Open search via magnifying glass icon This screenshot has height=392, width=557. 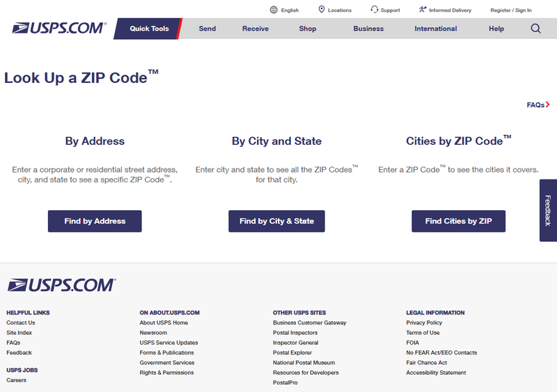(535, 29)
